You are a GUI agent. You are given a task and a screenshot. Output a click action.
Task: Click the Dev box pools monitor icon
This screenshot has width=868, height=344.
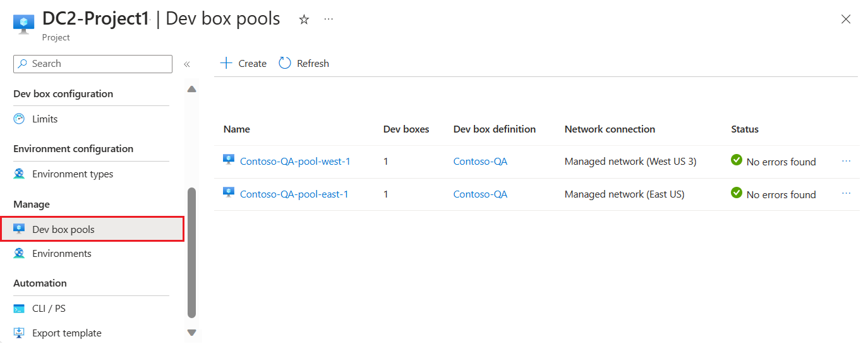[19, 228]
